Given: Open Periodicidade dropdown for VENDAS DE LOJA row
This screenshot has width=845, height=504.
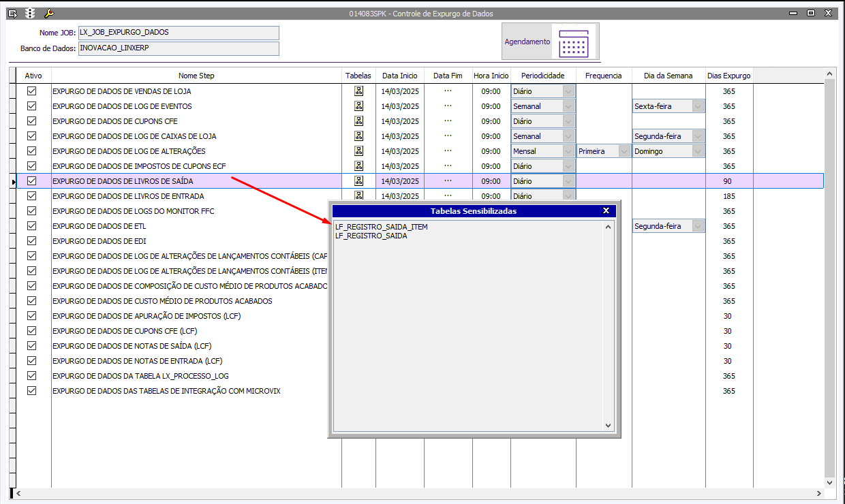Looking at the screenshot, I should tap(568, 91).
